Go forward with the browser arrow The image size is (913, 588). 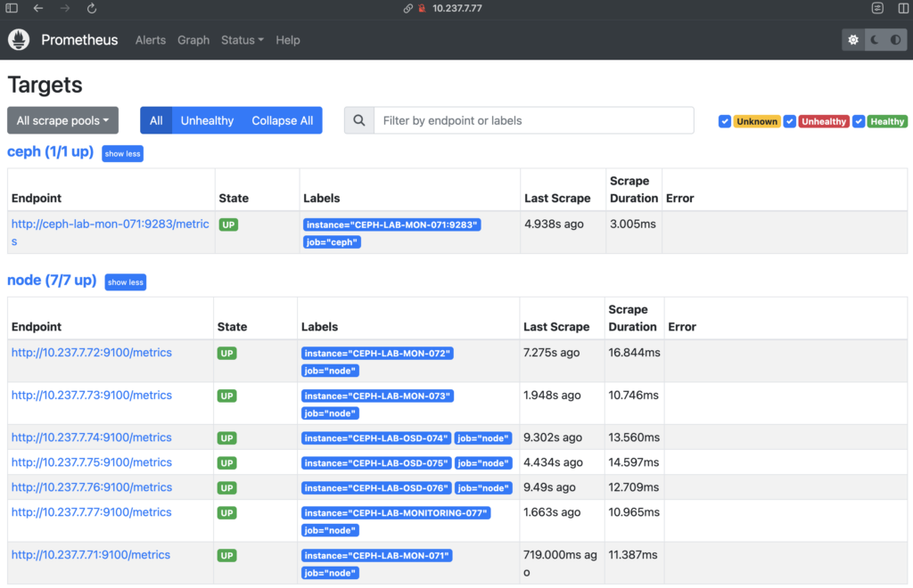point(64,8)
